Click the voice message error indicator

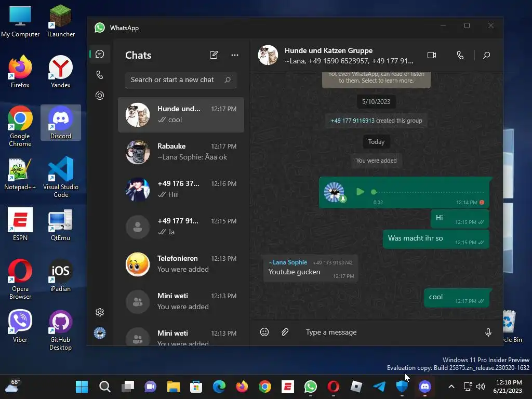[482, 202]
